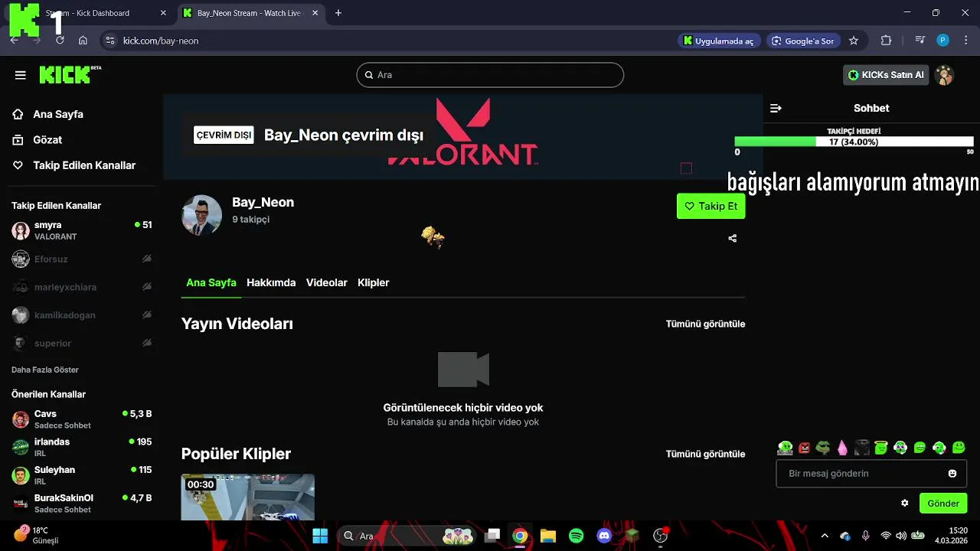Open the Bay_Neon profile picture

pyautogui.click(x=201, y=215)
